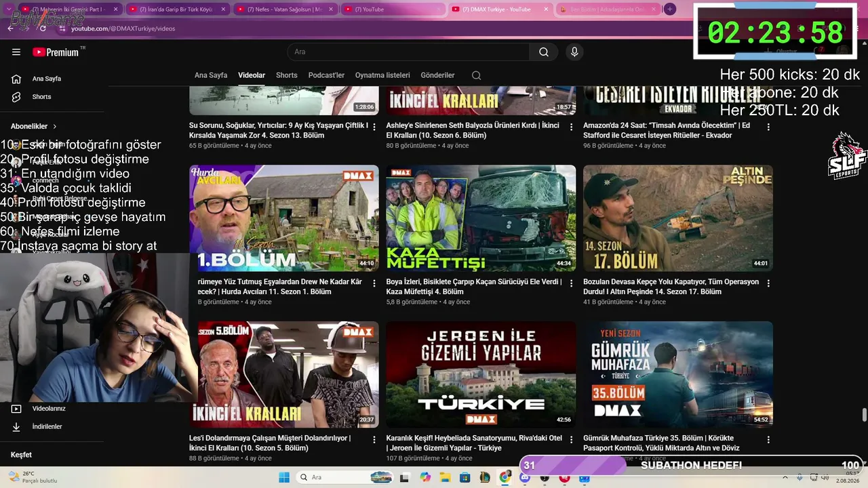Screen dimensions: 868x488
Task: Open the Gümrük Muhafaza Türkiye 35. Bölüm title
Action: click(661, 443)
